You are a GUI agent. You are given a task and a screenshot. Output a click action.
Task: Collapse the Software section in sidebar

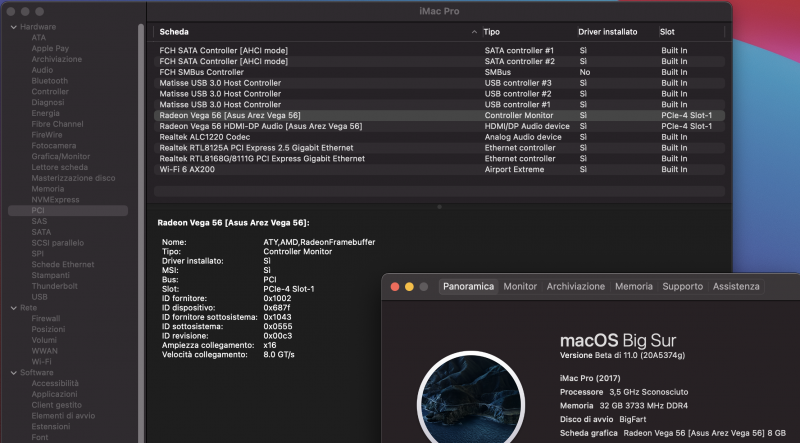click(14, 373)
